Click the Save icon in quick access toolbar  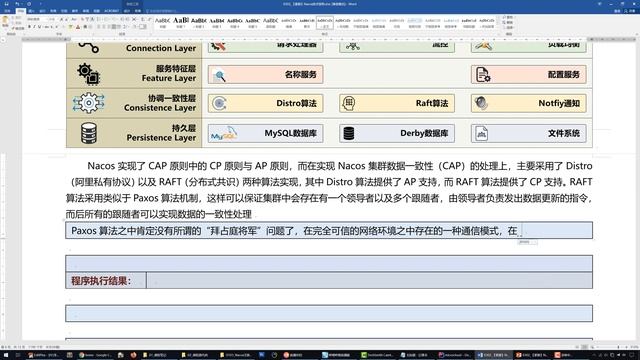coord(6,4)
